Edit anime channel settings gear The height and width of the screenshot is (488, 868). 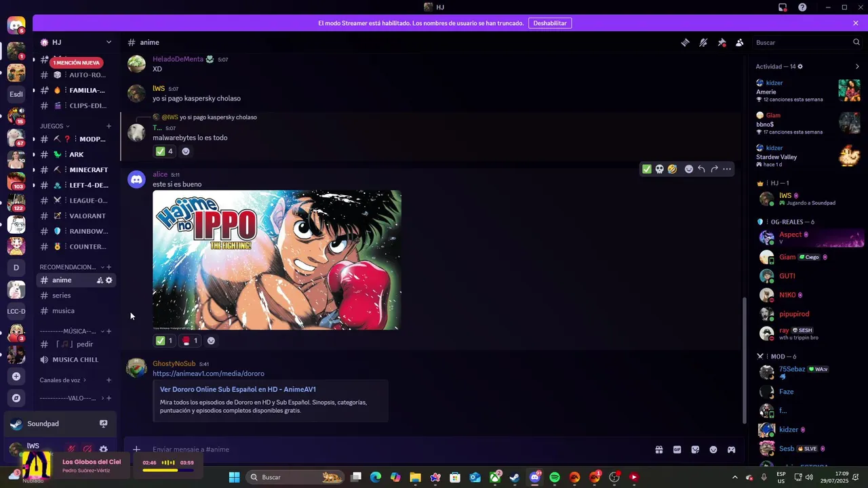[109, 280]
